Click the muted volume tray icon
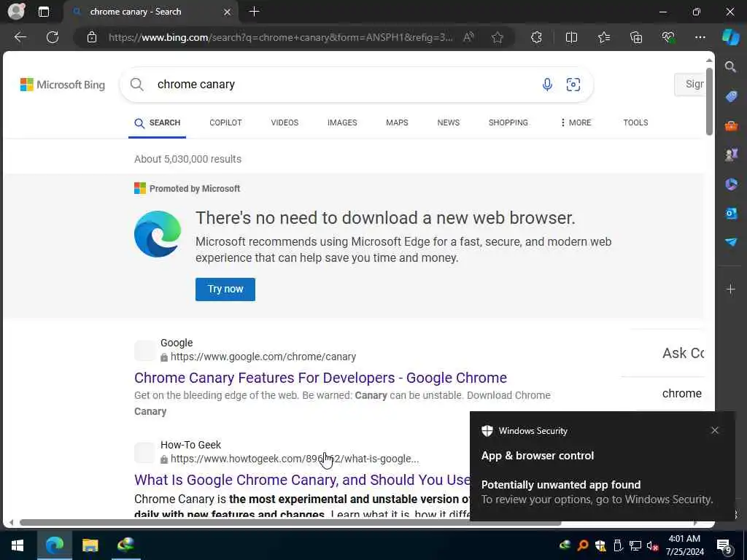 (x=652, y=545)
